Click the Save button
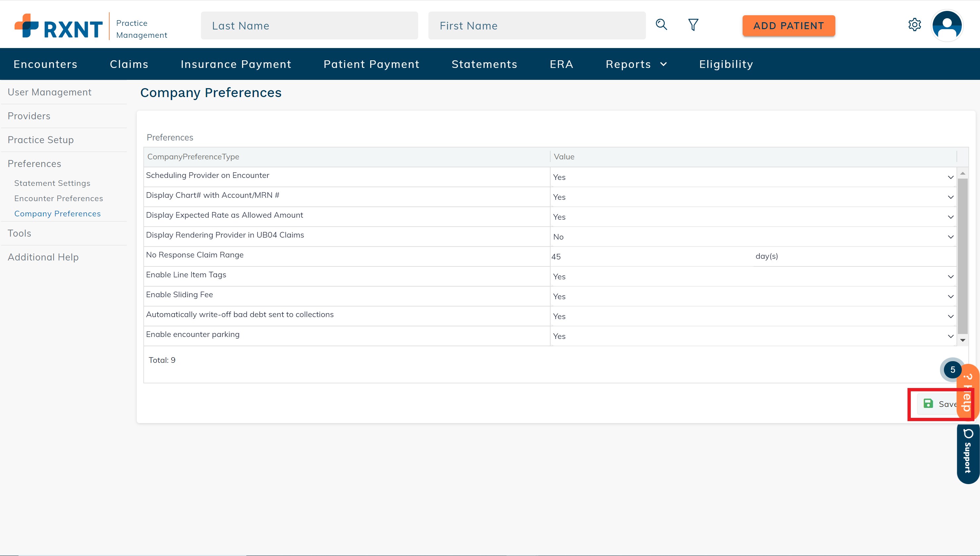Viewport: 980px width, 556px height. tap(940, 404)
